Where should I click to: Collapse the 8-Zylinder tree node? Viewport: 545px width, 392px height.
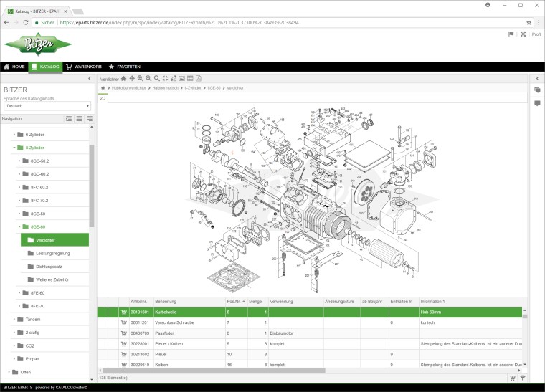(14, 147)
